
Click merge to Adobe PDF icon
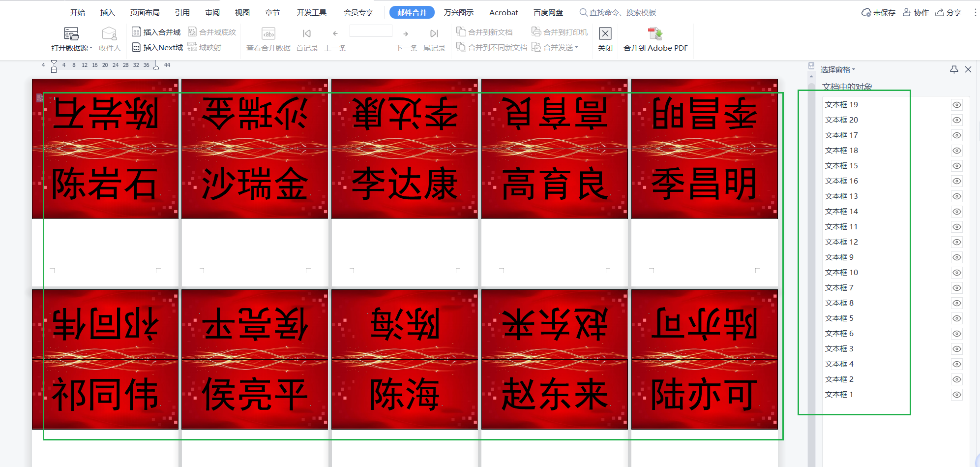point(655,34)
